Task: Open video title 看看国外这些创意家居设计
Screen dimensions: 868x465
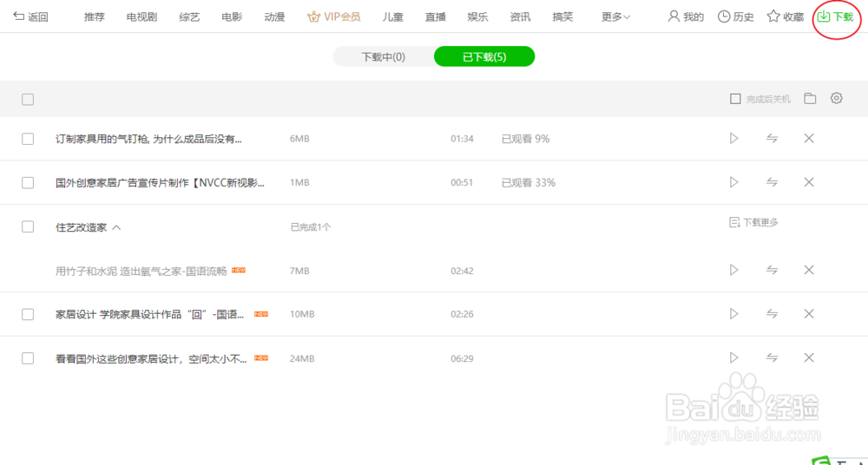Action: [152, 358]
